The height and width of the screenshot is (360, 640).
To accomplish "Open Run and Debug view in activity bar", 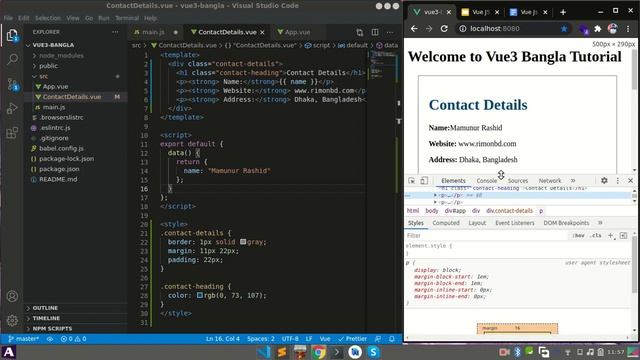I will click(12, 108).
